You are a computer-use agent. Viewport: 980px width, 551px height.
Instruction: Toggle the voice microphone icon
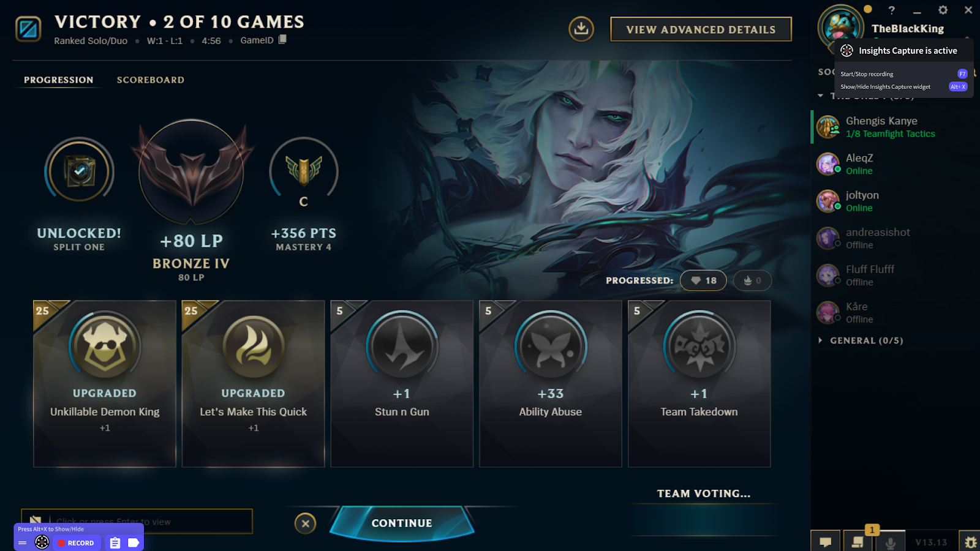coord(891,542)
